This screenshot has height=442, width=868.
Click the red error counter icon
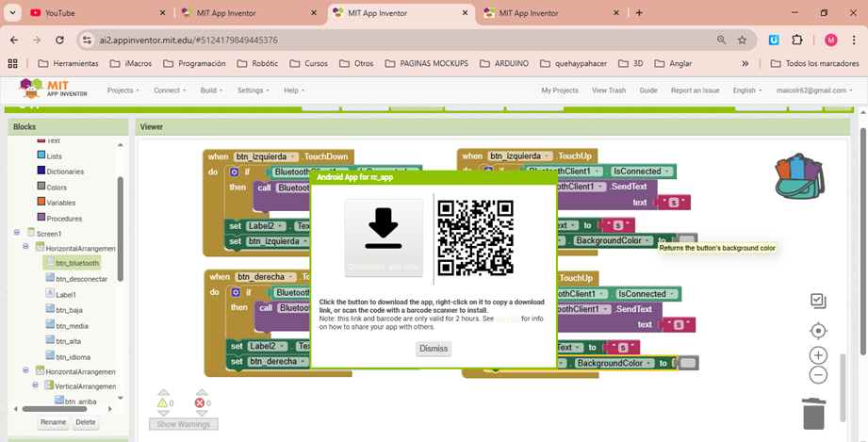(x=201, y=398)
